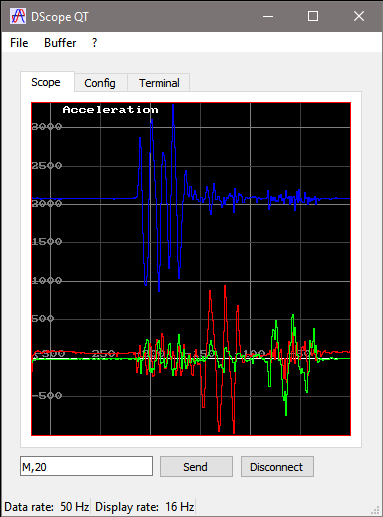Click the Display rate 16 Hz status label
383x517 pixels.
coord(145,507)
